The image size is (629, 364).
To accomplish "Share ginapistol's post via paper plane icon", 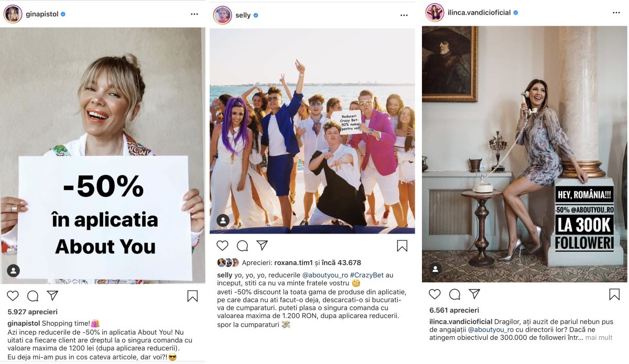I will pyautogui.click(x=52, y=296).
